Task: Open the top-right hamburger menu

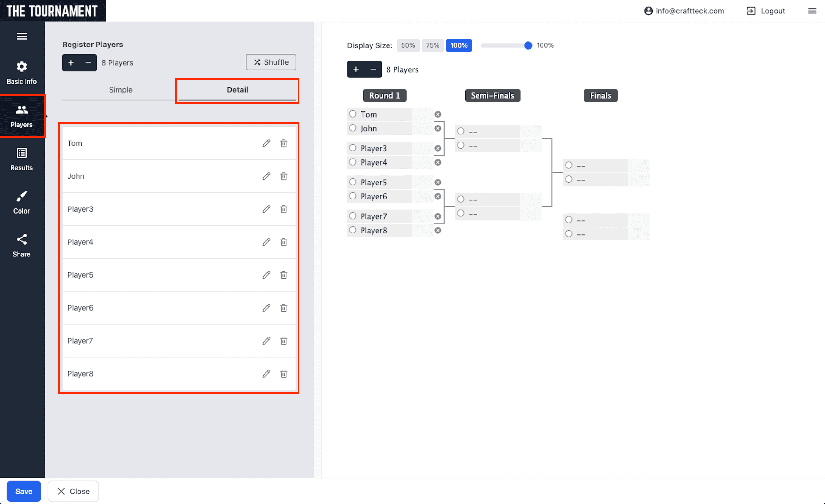Action: point(812,11)
